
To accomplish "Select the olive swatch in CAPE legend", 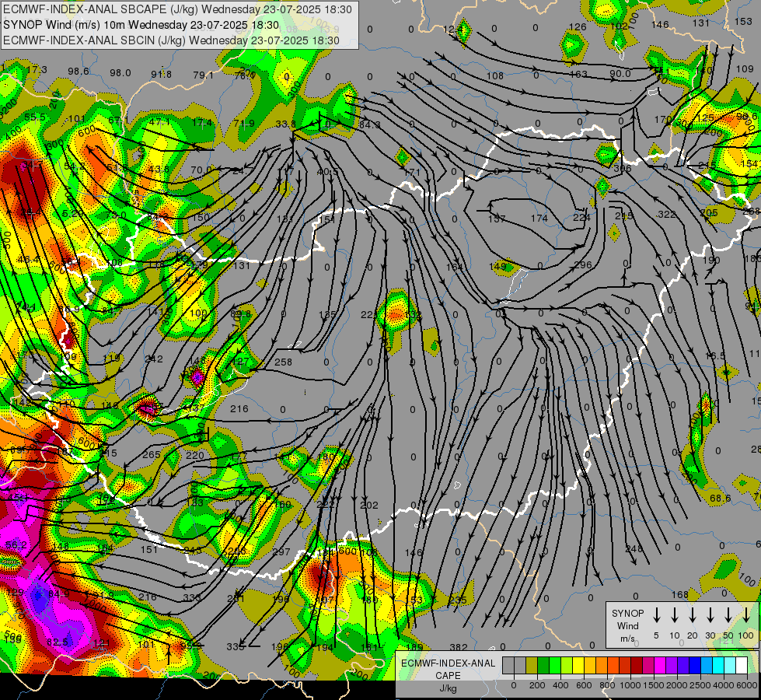I will [532, 666].
